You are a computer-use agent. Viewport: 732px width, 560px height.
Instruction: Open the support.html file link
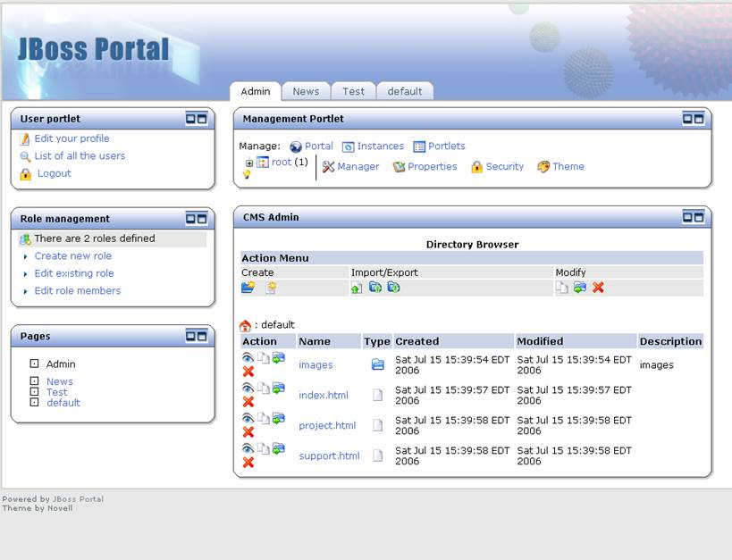tap(329, 456)
